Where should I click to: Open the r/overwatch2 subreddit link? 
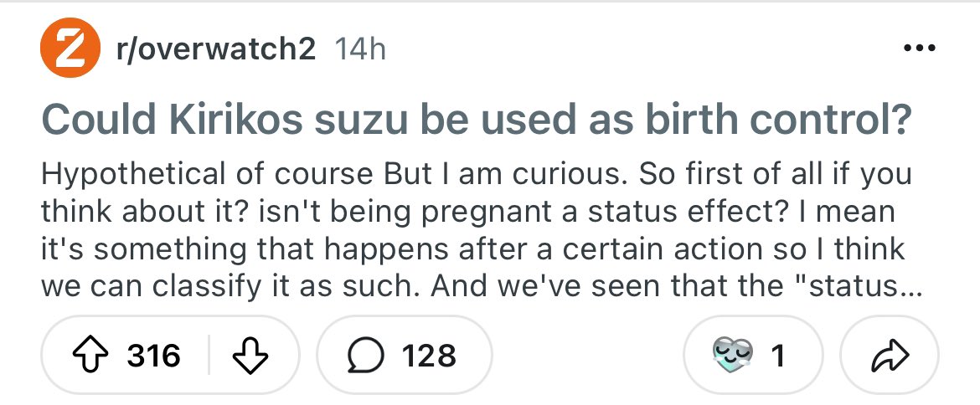pos(216,50)
